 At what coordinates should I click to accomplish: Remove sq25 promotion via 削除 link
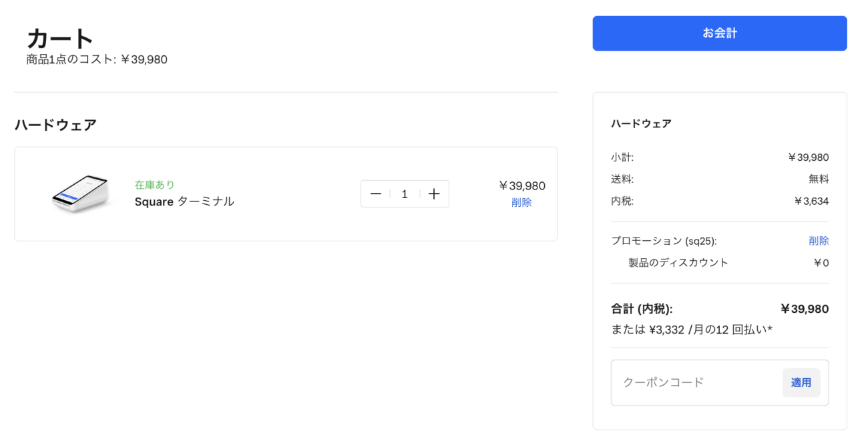coord(819,241)
